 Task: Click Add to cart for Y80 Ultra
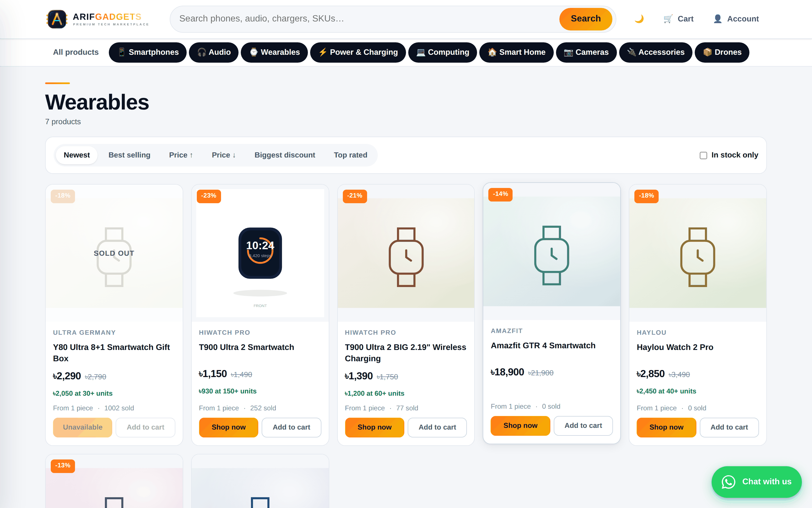[145, 427]
